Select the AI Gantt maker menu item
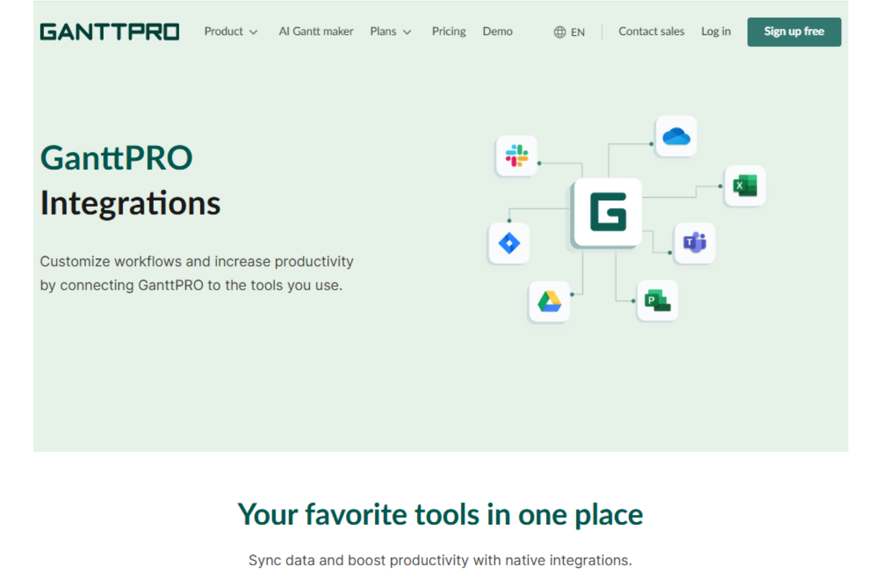 (316, 32)
